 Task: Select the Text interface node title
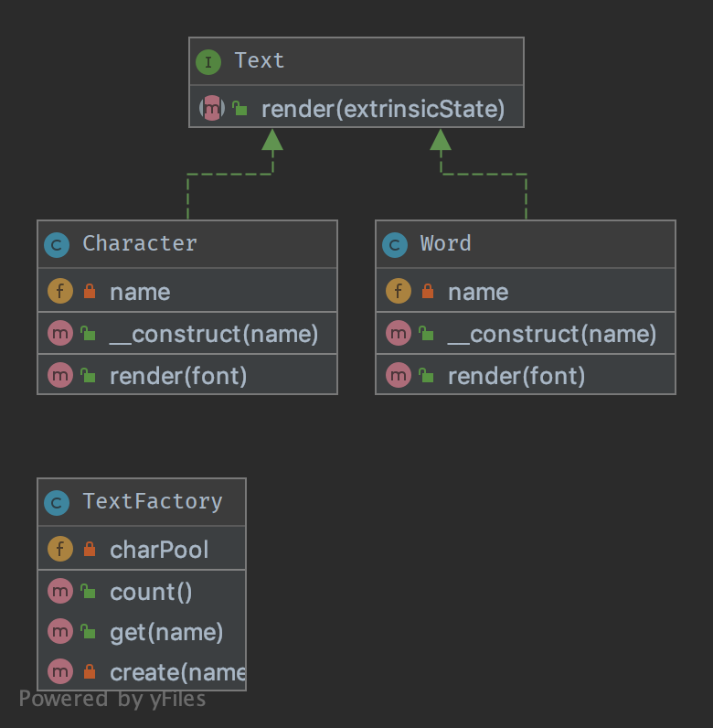tap(259, 61)
